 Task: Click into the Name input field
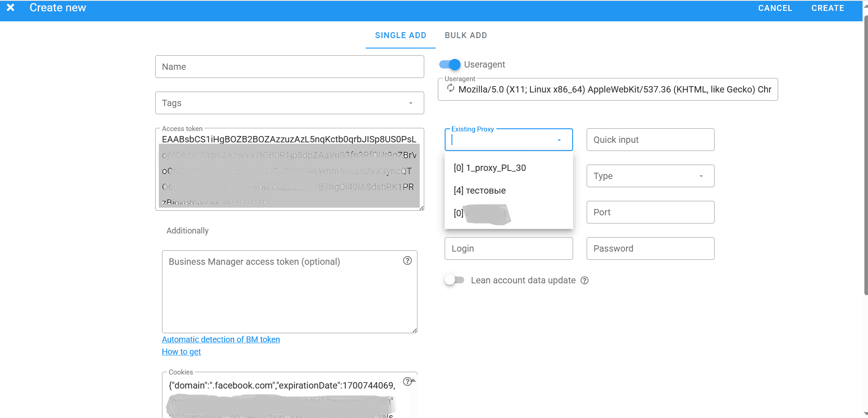coord(289,67)
